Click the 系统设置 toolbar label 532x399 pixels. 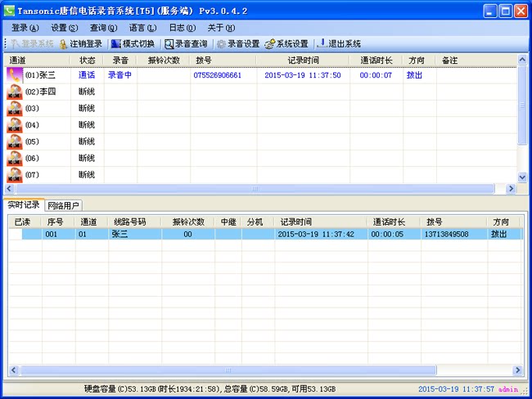pos(292,44)
